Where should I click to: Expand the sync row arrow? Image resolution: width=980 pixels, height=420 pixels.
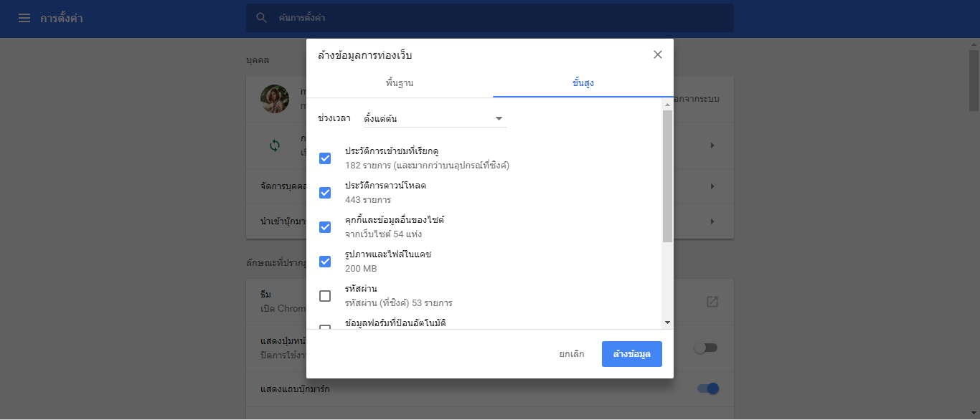point(712,145)
